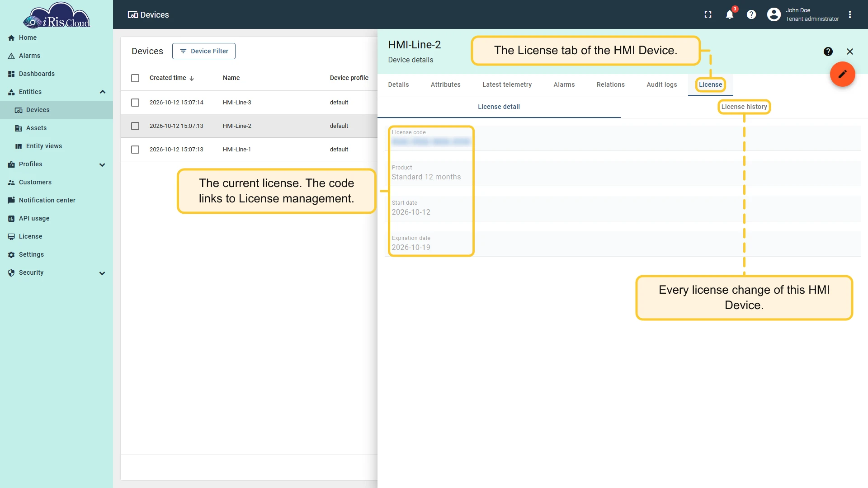Viewport: 868px width, 488px height.
Task: Go to Customers section
Action: pos(57,182)
